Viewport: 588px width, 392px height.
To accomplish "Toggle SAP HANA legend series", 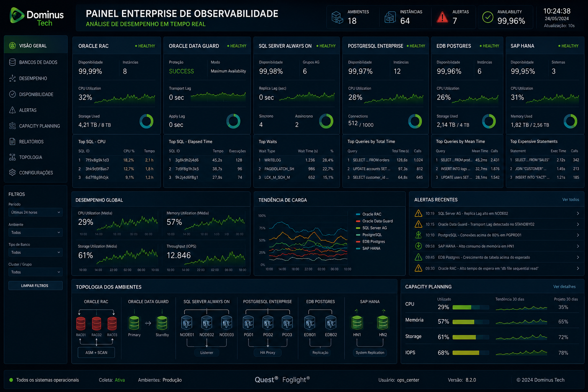I will pyautogui.click(x=368, y=248).
